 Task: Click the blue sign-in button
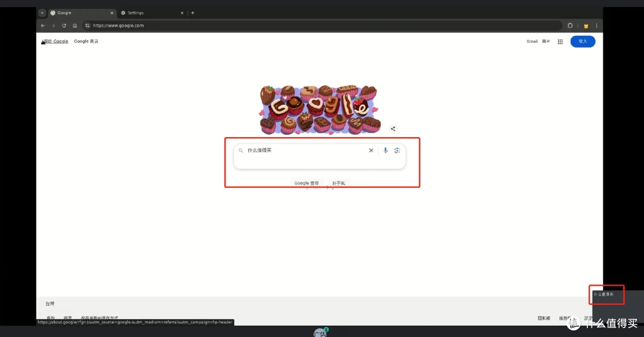[583, 42]
